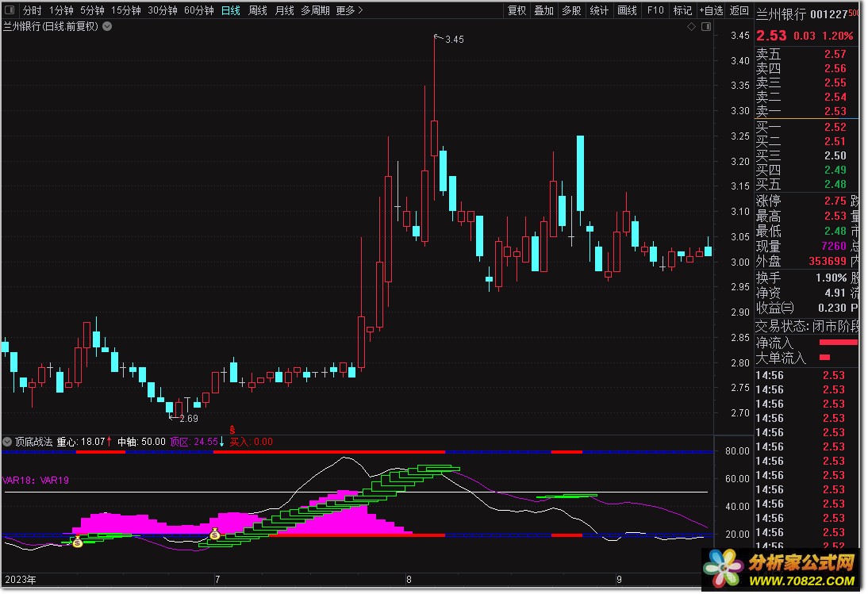Click the month 9 marker on the time axis

pos(619,581)
